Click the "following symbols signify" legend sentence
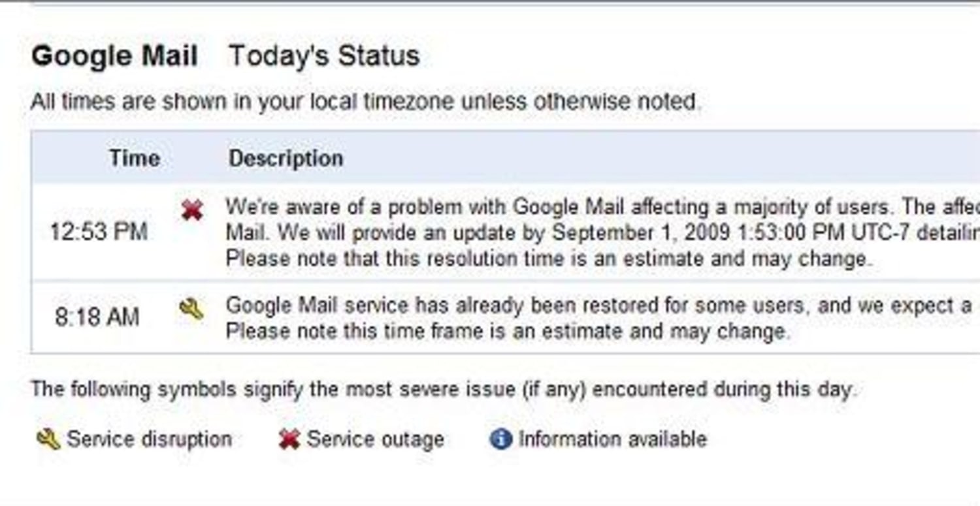This screenshot has width=980, height=506. pos(442,390)
